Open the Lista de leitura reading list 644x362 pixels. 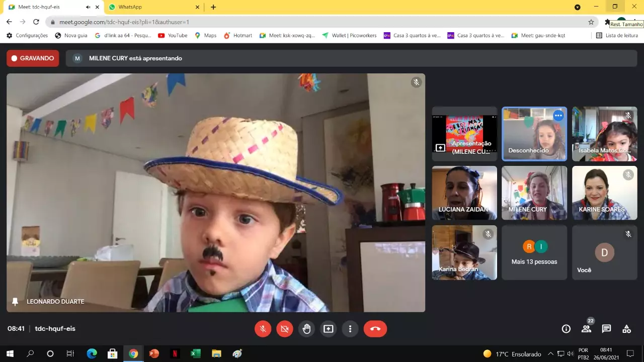[x=617, y=36]
